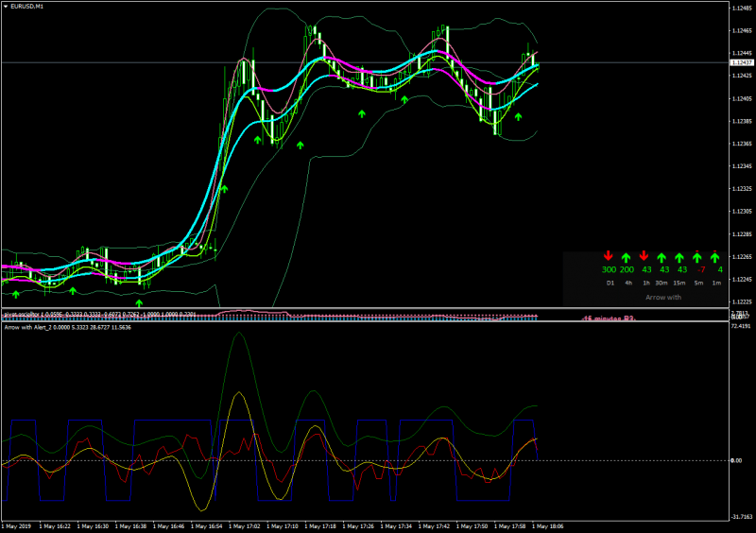The height and width of the screenshot is (533, 756).
Task: Click the 72.4191 oscillator scale value
Action: click(741, 327)
